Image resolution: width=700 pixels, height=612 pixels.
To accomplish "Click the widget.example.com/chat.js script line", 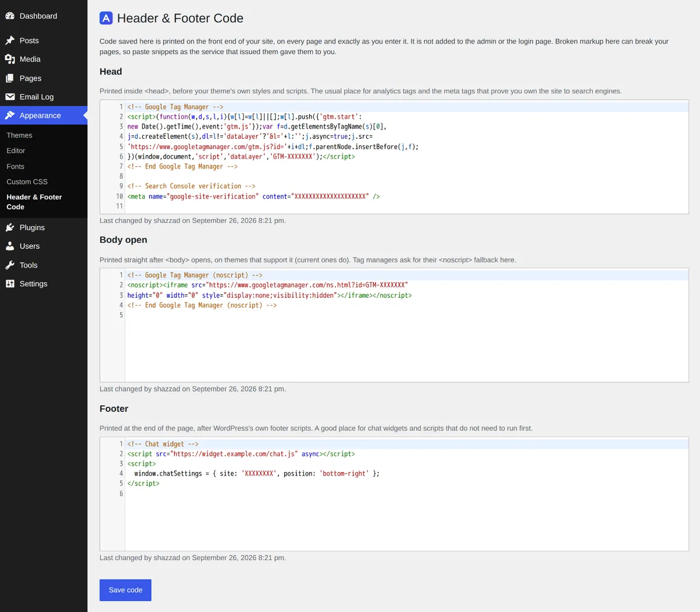I will coord(241,453).
